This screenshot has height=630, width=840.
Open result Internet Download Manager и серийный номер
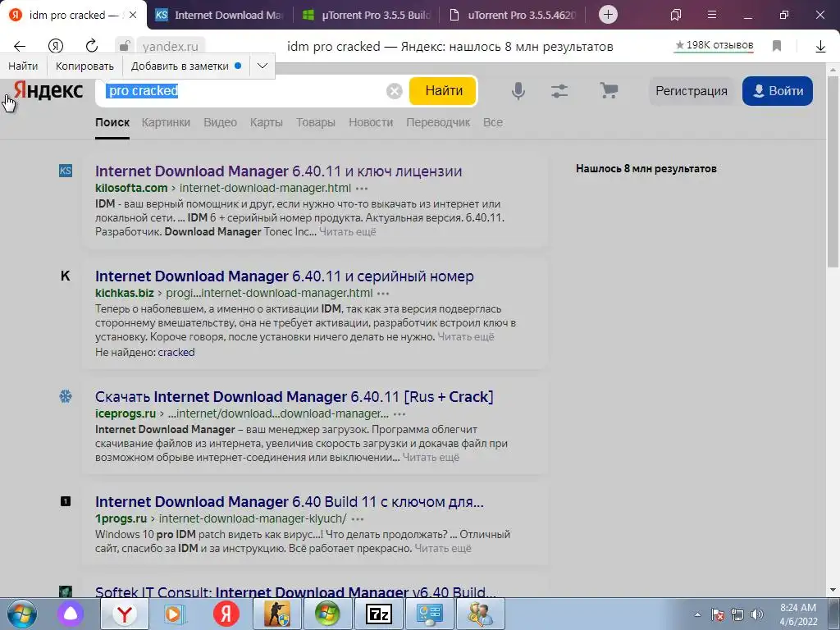(285, 276)
